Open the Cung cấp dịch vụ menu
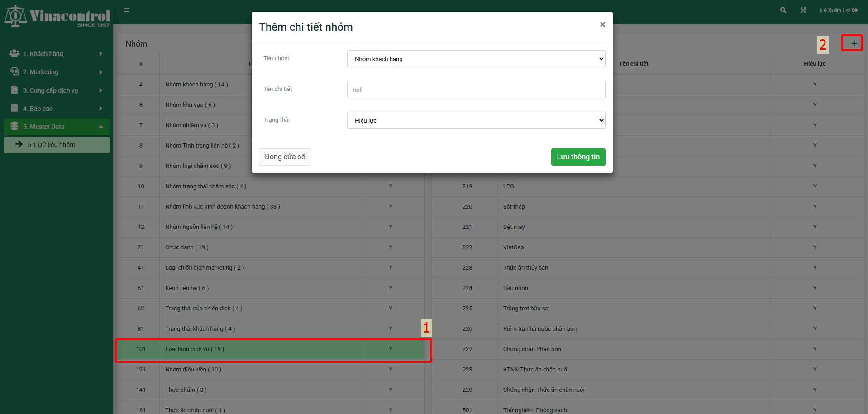This screenshot has height=414, width=868. coord(57,90)
